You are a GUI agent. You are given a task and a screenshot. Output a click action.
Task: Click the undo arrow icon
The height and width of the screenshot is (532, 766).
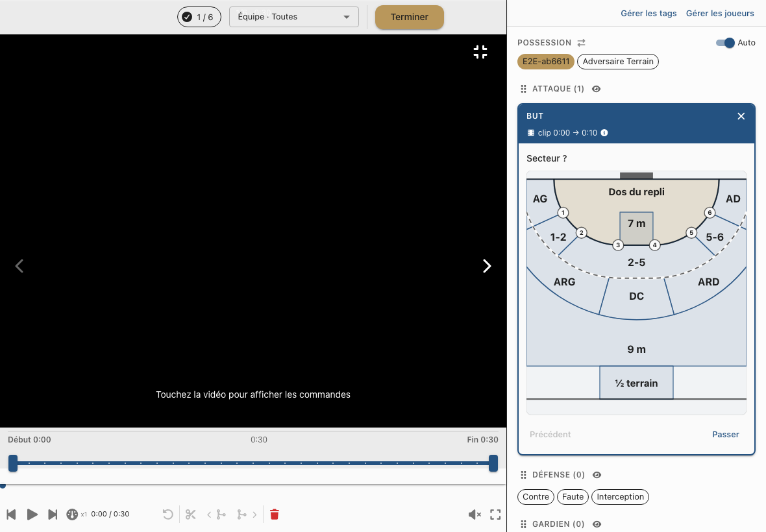pos(167,514)
